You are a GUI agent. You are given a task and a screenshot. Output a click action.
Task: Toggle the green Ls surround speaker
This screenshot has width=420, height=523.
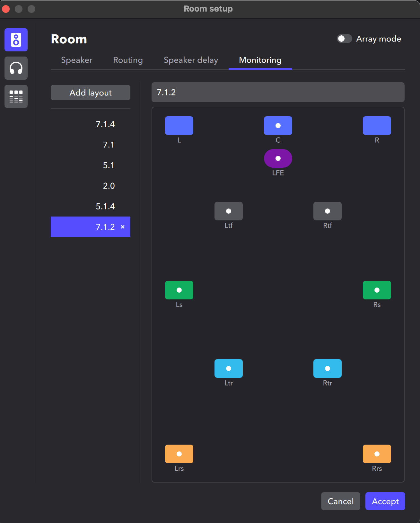pyautogui.click(x=179, y=290)
